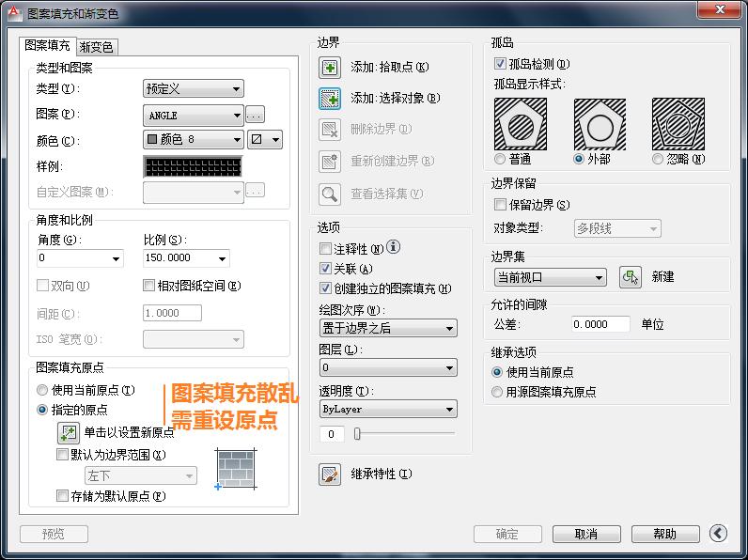Click the transparency value box showing 0
Viewport: 748px width, 560px height.
[331, 434]
